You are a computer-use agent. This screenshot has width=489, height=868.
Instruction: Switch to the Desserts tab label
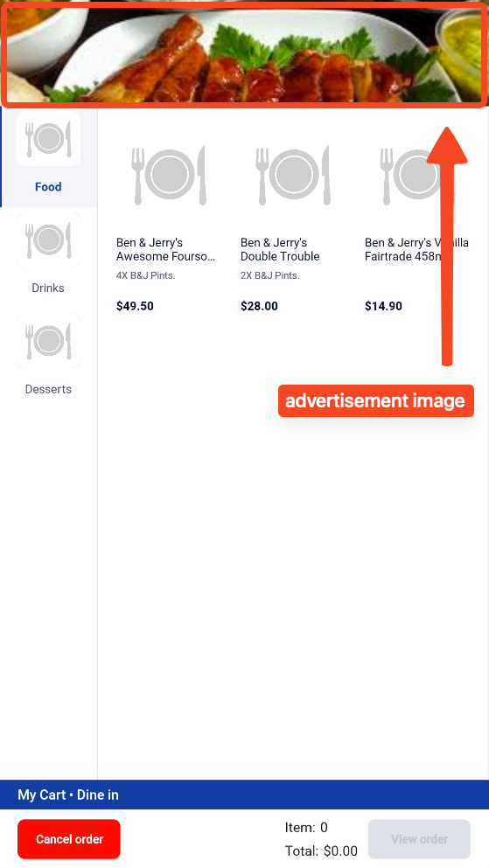tap(48, 389)
